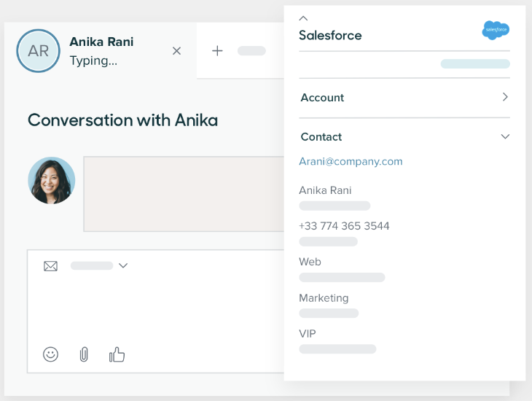532x401 pixels.
Task: Click Anika's profile photo
Action: [x=52, y=181]
